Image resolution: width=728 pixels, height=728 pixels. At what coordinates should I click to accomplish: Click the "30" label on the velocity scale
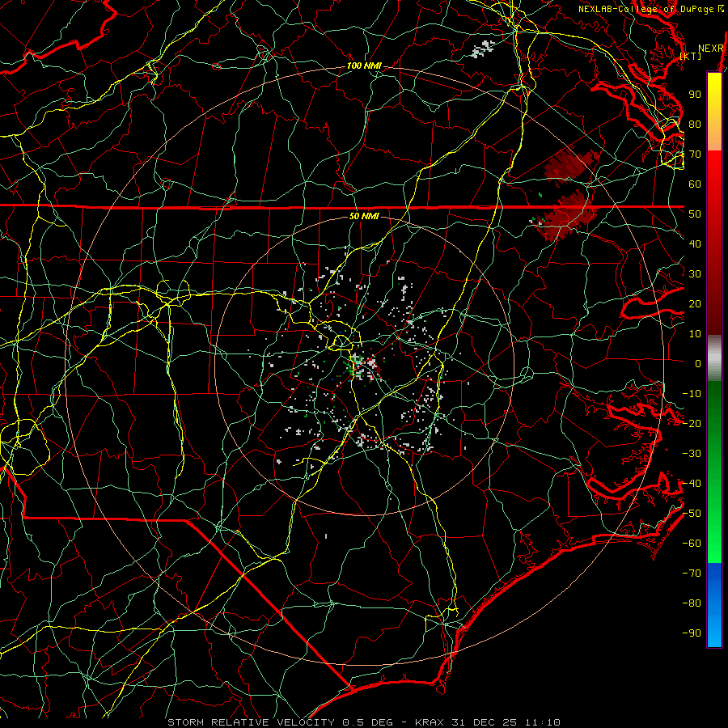tap(695, 273)
